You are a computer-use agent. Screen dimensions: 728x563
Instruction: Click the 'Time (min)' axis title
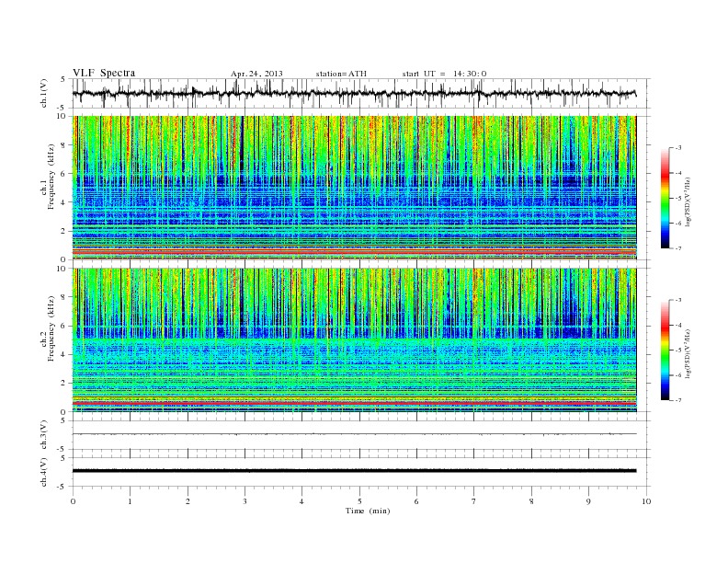tap(368, 511)
